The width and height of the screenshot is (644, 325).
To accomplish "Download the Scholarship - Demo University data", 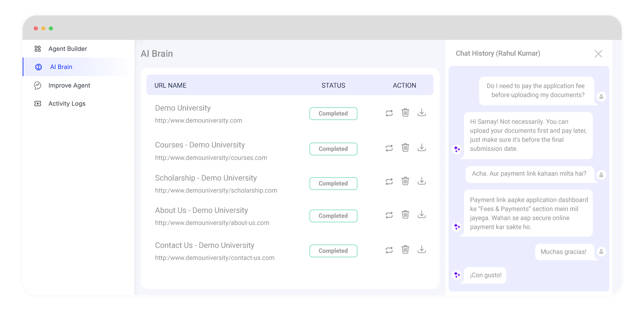I will pos(422,181).
